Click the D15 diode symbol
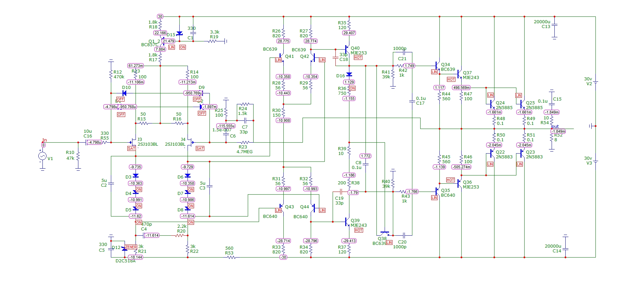The width and height of the screenshot is (644, 289). coord(179,34)
